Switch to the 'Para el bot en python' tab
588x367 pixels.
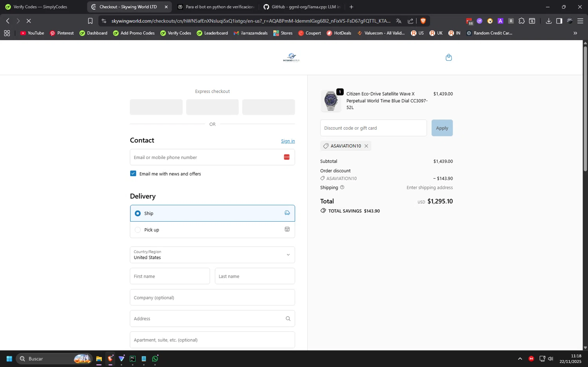(216, 7)
